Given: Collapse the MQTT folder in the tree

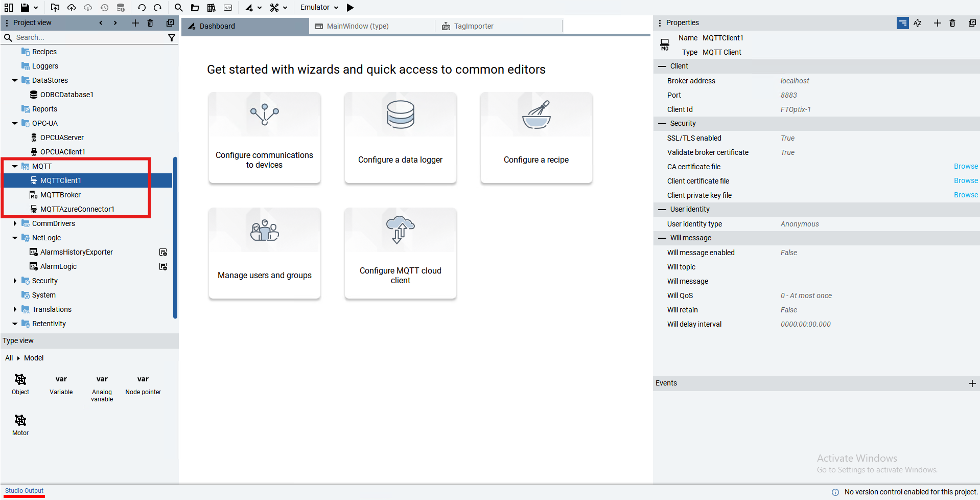Looking at the screenshot, I should click(x=15, y=166).
